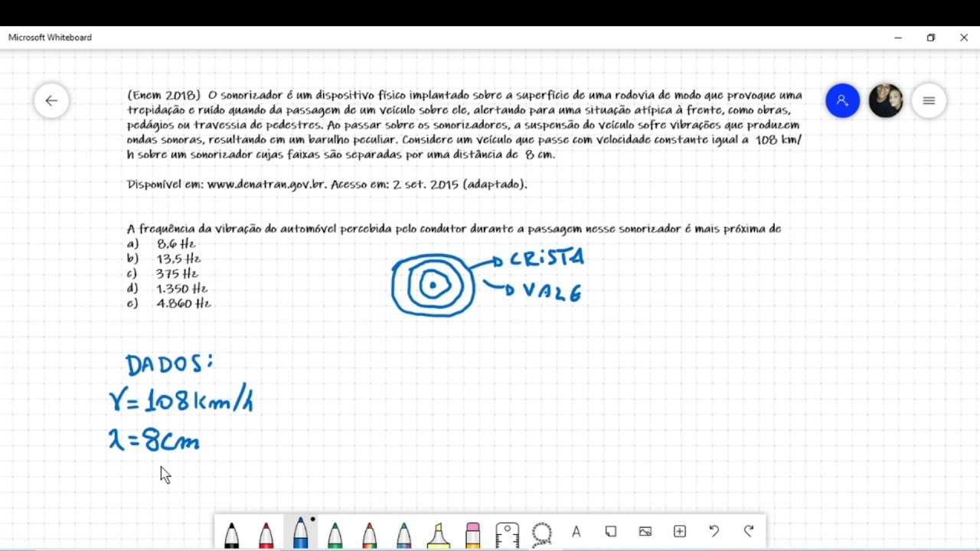Viewport: 980px width, 551px height.
Task: Open the hamburger settings menu
Action: (929, 100)
